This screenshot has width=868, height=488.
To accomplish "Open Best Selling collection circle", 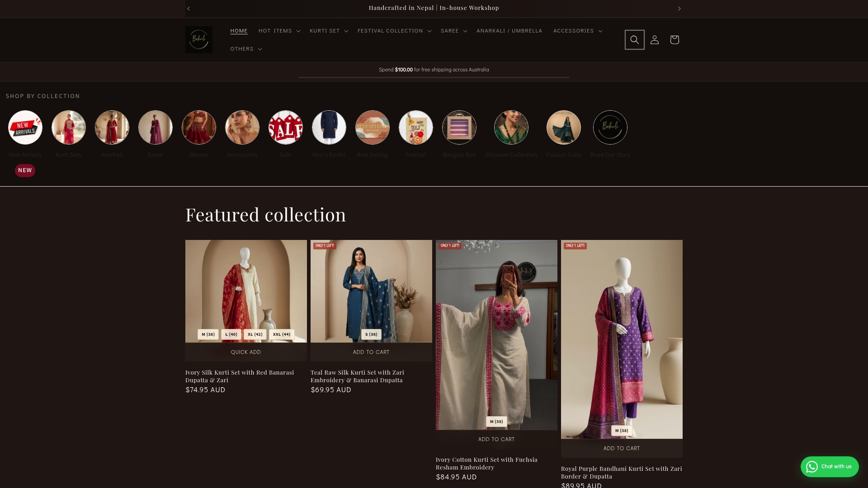I will pyautogui.click(x=373, y=127).
